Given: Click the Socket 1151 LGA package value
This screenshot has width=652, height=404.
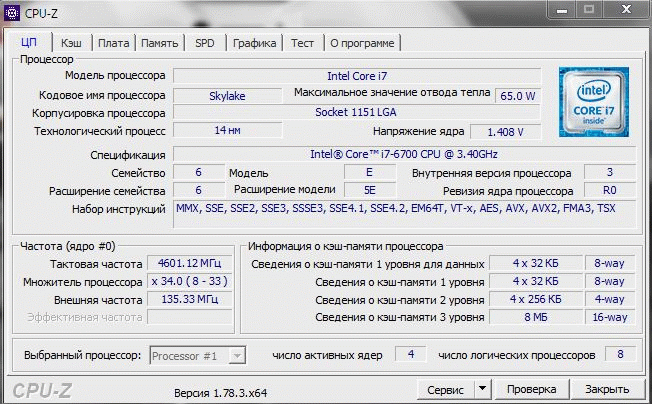Looking at the screenshot, I should 356,112.
